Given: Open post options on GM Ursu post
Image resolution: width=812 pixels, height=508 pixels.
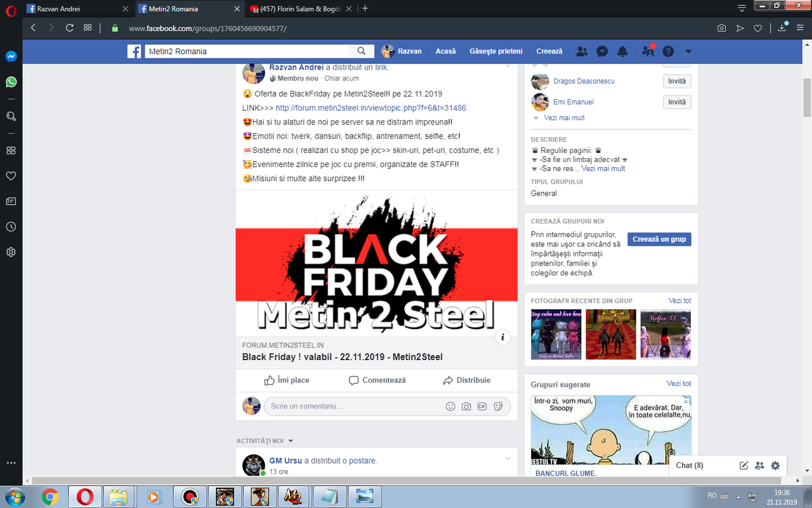Looking at the screenshot, I should pos(508,458).
